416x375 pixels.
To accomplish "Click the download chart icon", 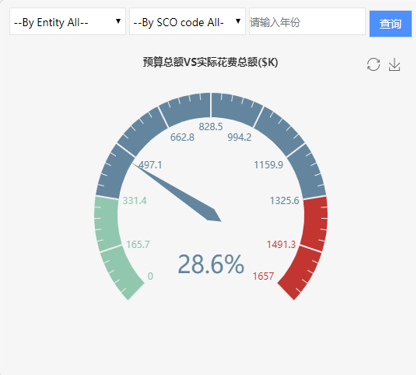I will pos(394,65).
